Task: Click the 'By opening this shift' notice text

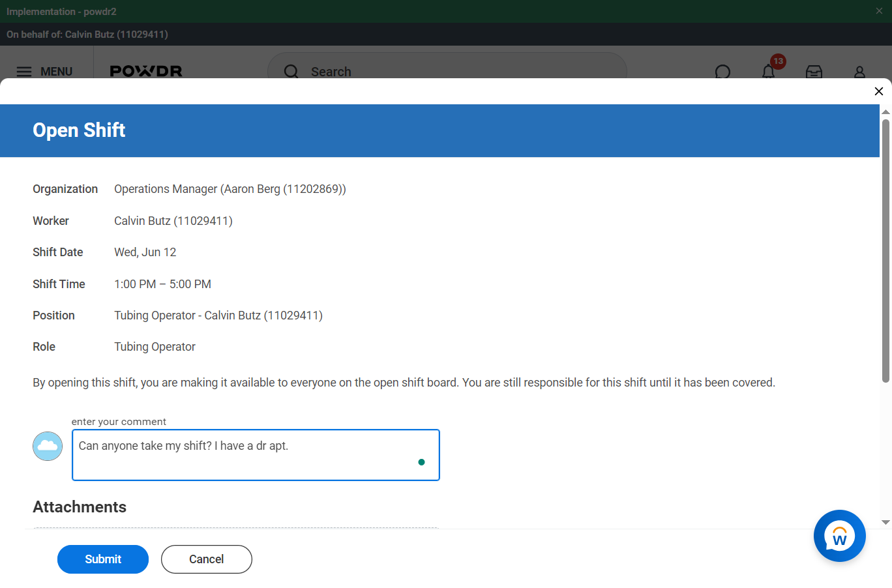Action: (404, 383)
